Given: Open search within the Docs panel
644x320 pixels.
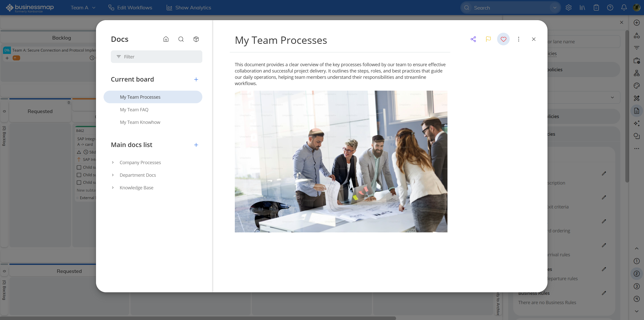Looking at the screenshot, I should (181, 39).
